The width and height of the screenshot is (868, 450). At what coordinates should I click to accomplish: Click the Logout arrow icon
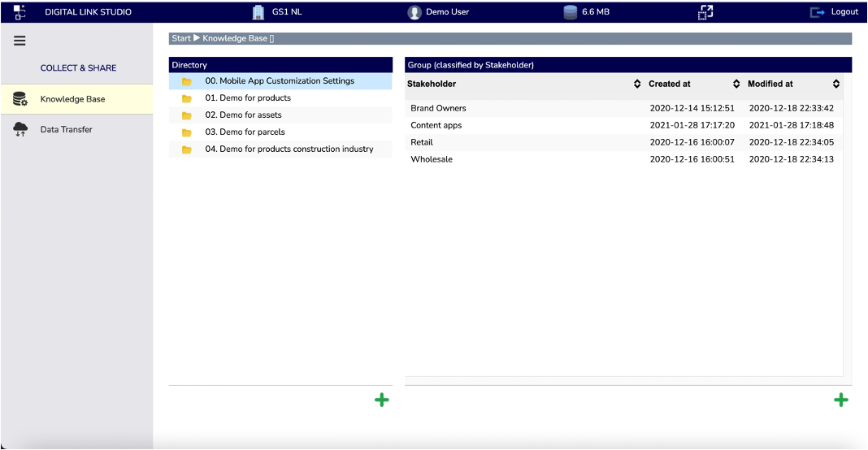[x=817, y=12]
